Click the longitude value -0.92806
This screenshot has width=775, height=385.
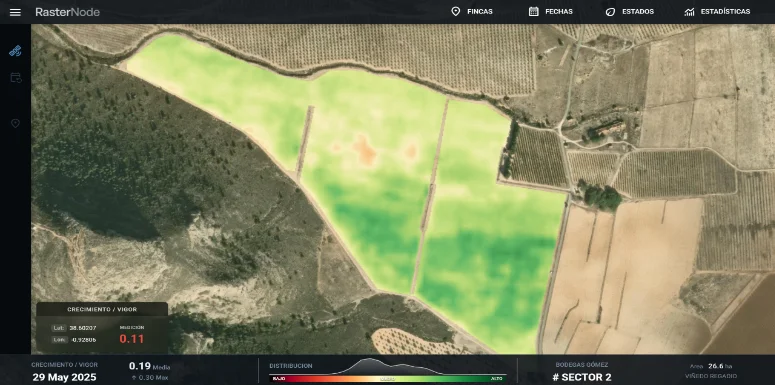click(x=84, y=340)
